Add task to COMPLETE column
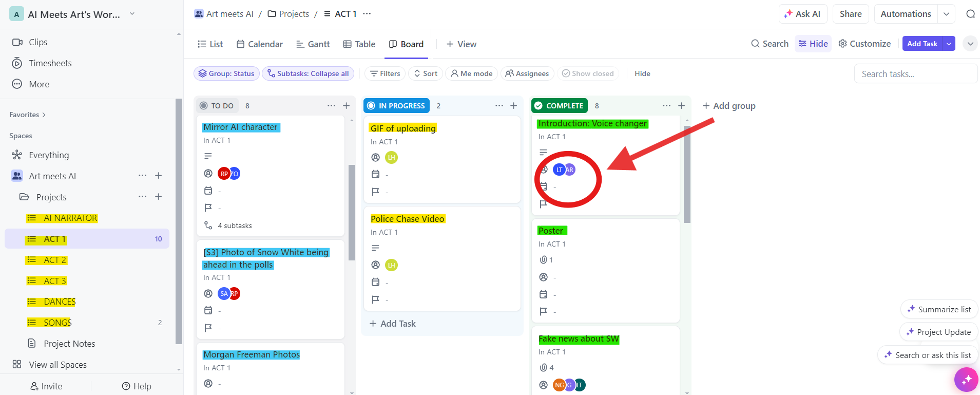The height and width of the screenshot is (395, 980). 682,106
